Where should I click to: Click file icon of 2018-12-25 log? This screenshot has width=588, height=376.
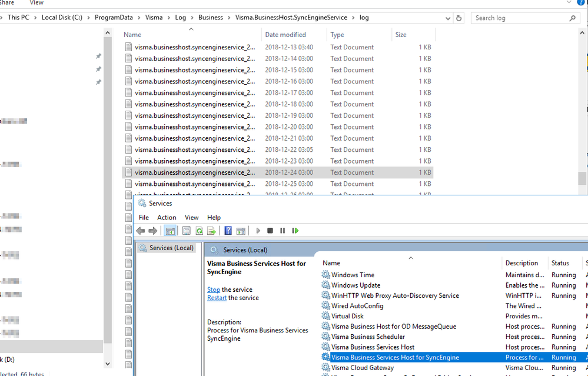[x=129, y=184]
